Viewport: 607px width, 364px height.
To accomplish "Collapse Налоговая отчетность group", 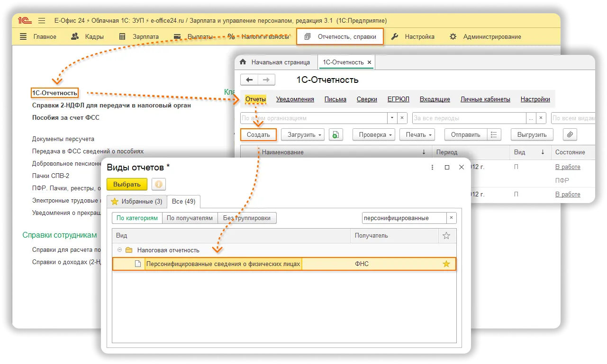I will [119, 250].
